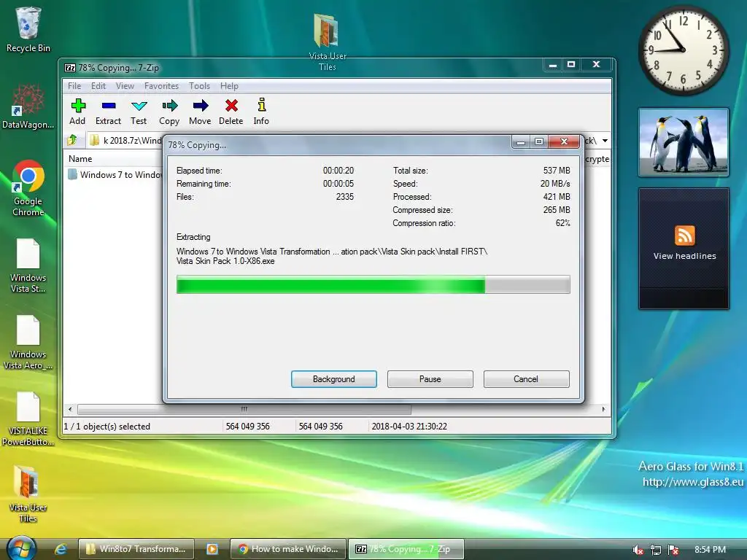Click the Info toolbar icon
The height and width of the screenshot is (560, 747).
261,112
